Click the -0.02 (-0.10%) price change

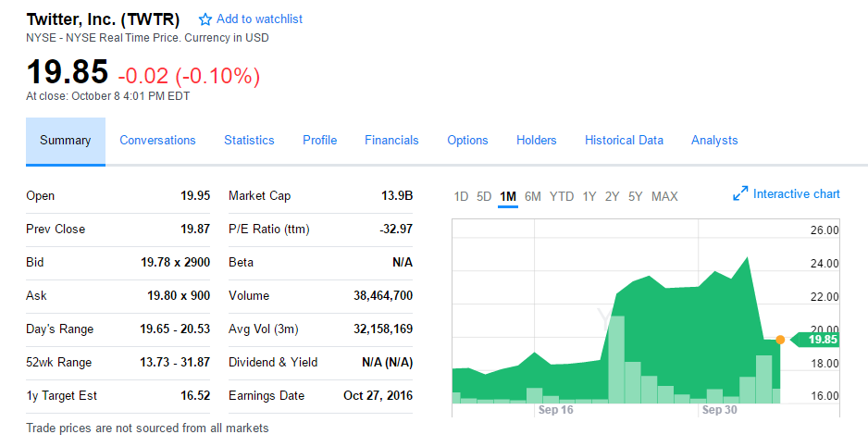point(189,76)
